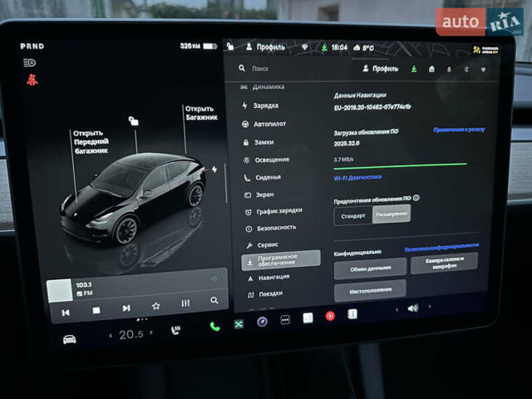Open the Освещение settings menu
The image size is (532, 399).
pyautogui.click(x=266, y=160)
